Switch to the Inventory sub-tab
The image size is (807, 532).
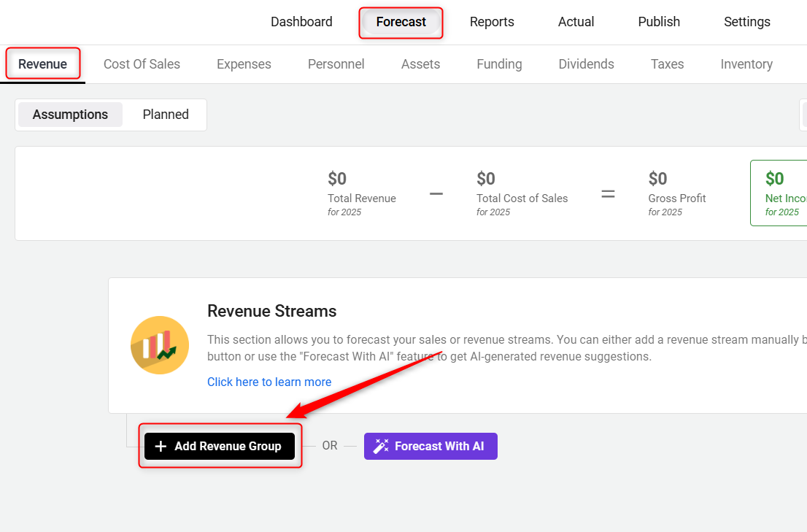746,63
